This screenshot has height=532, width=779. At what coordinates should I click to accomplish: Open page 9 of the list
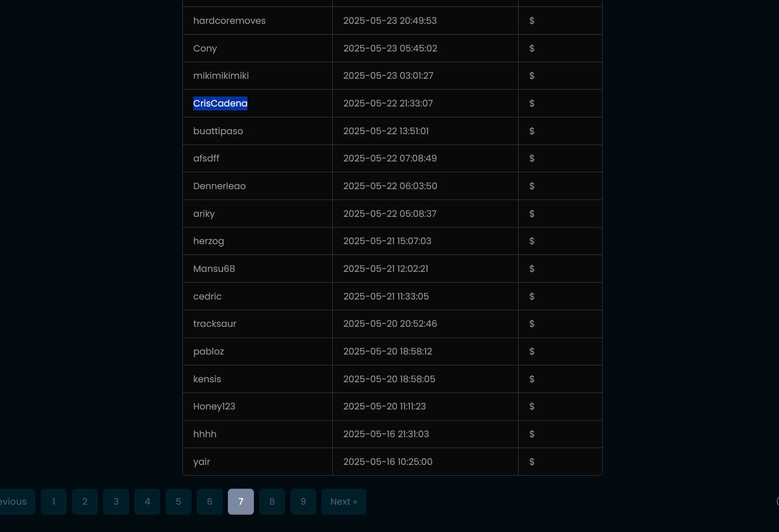(x=303, y=502)
